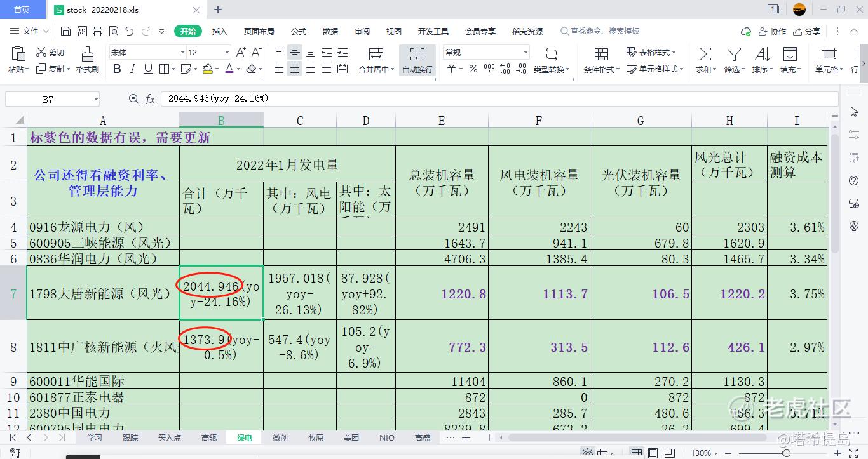Toggle Bold formatting
Screen dimensions: 868x459
click(x=117, y=69)
